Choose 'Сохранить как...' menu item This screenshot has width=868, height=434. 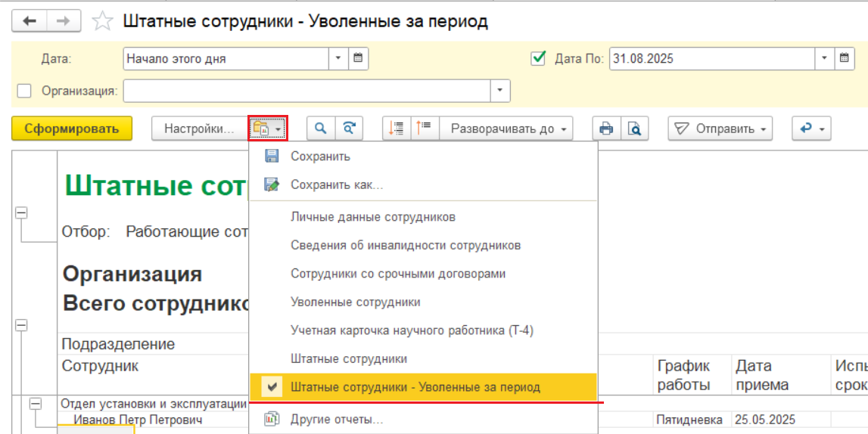point(336,184)
